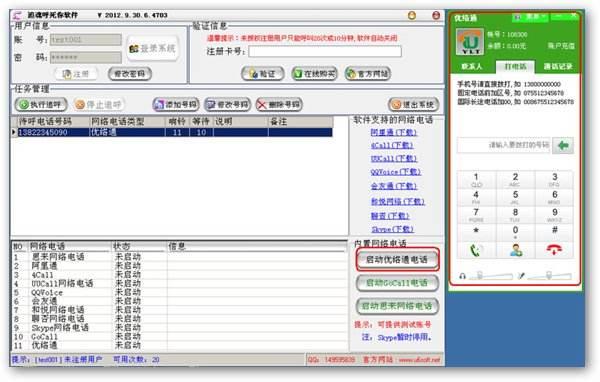Switch to the 联系人 tab
Image resolution: width=600 pixels, height=382 pixels.
tap(471, 67)
